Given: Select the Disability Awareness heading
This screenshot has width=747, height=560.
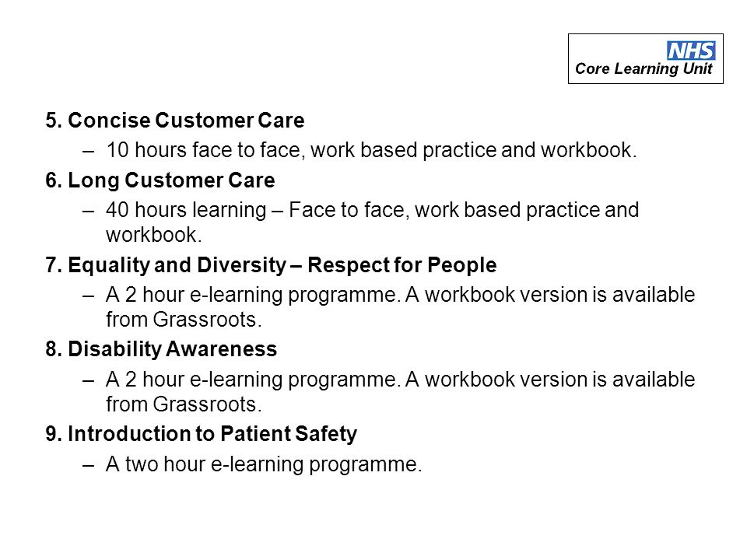Looking at the screenshot, I should 161,349.
